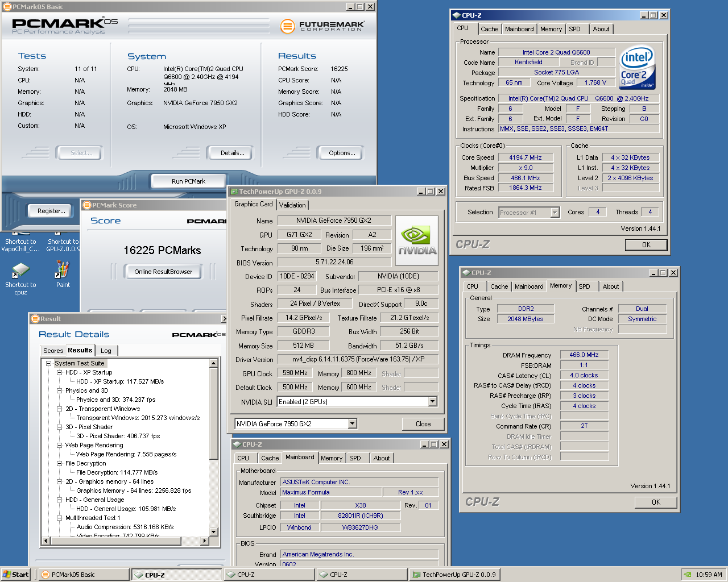The height and width of the screenshot is (582, 728).
Task: Open the About tab in memory CPU-Z window
Action: [x=611, y=286]
